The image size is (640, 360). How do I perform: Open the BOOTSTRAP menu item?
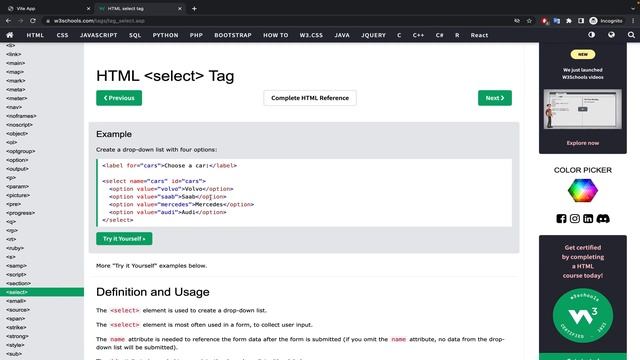pyautogui.click(x=233, y=35)
